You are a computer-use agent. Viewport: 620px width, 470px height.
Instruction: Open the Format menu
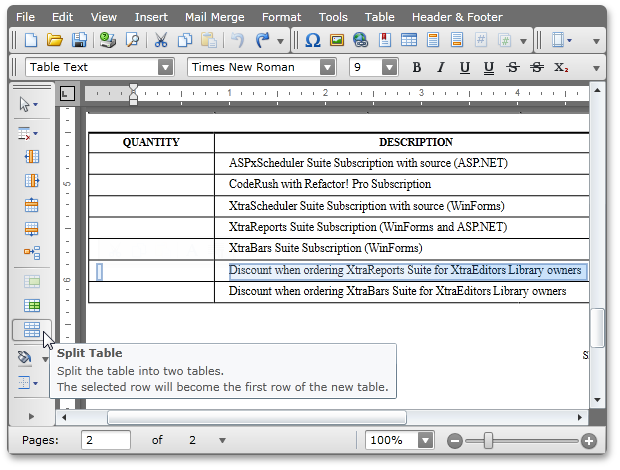click(281, 17)
